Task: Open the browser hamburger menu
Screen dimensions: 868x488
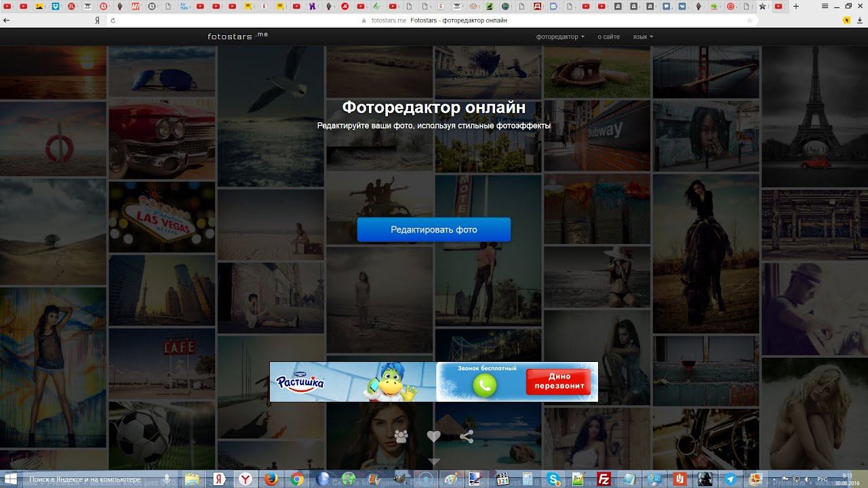Action: (x=825, y=6)
